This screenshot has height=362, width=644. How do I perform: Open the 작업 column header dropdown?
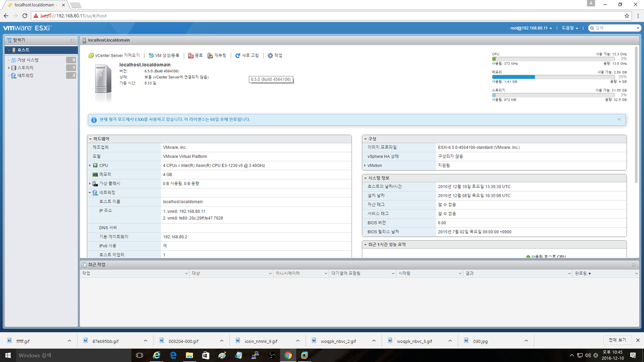click(186, 273)
